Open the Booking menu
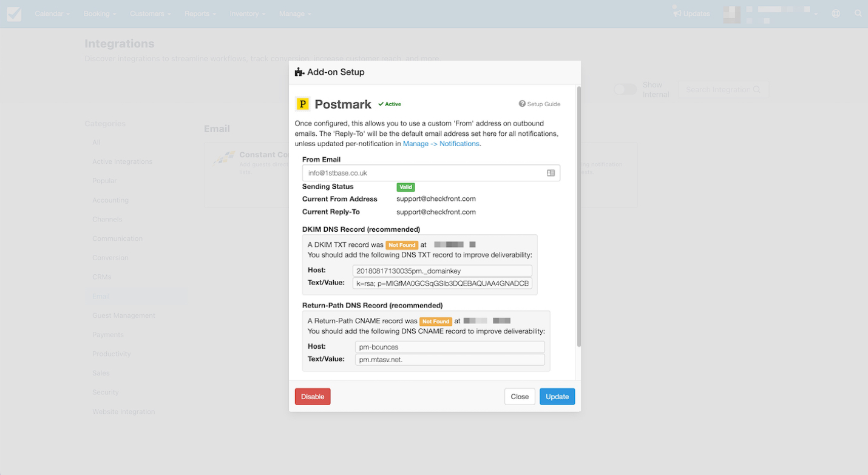 click(x=100, y=13)
